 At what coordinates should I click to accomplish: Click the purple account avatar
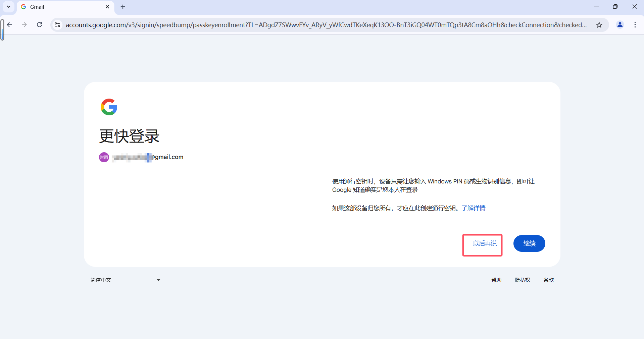coord(104,157)
